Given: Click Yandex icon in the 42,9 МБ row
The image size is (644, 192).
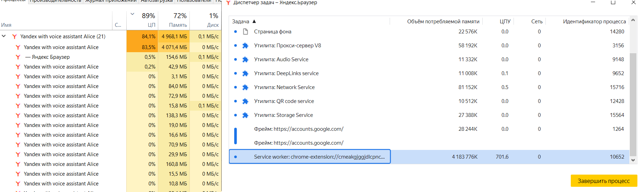Looking at the screenshot, I should (x=18, y=67).
